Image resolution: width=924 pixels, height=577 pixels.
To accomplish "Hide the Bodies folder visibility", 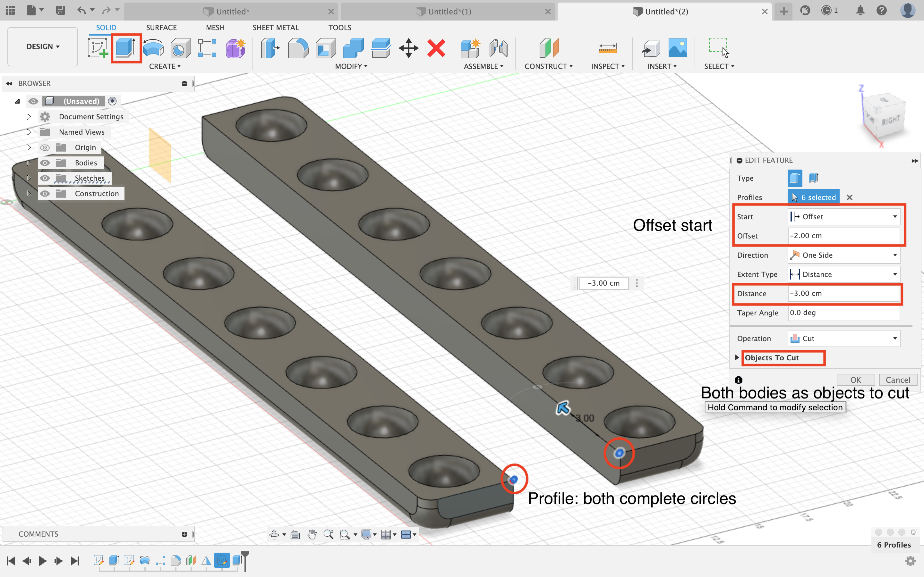I will 45,163.
